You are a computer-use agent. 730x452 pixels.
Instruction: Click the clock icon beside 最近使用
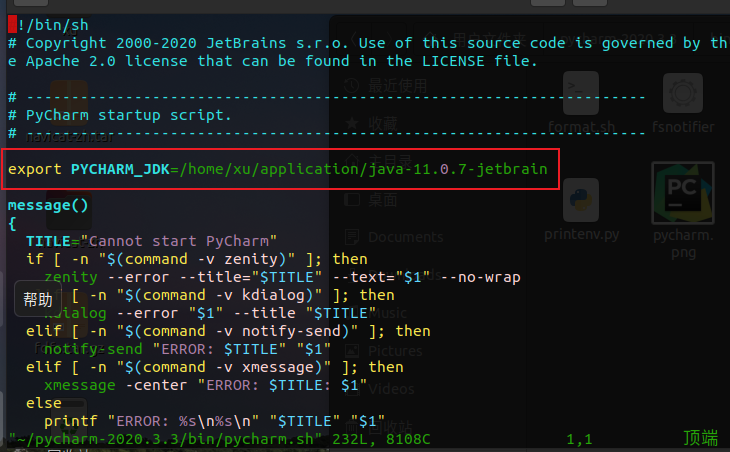point(352,86)
